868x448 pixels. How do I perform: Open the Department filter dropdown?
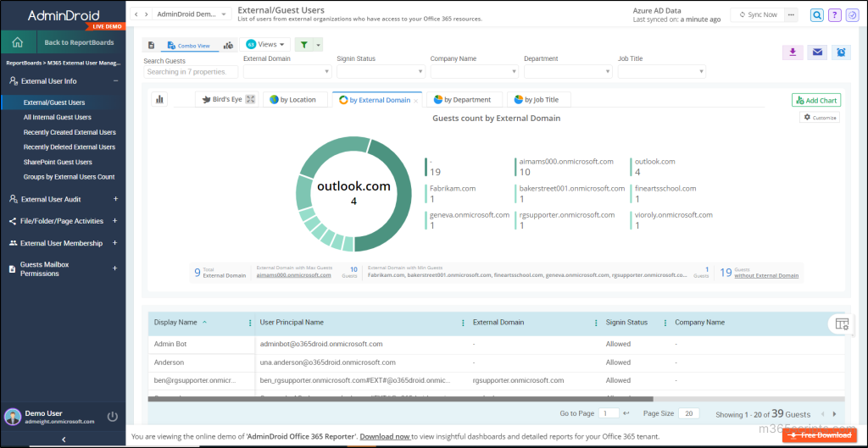tap(569, 71)
